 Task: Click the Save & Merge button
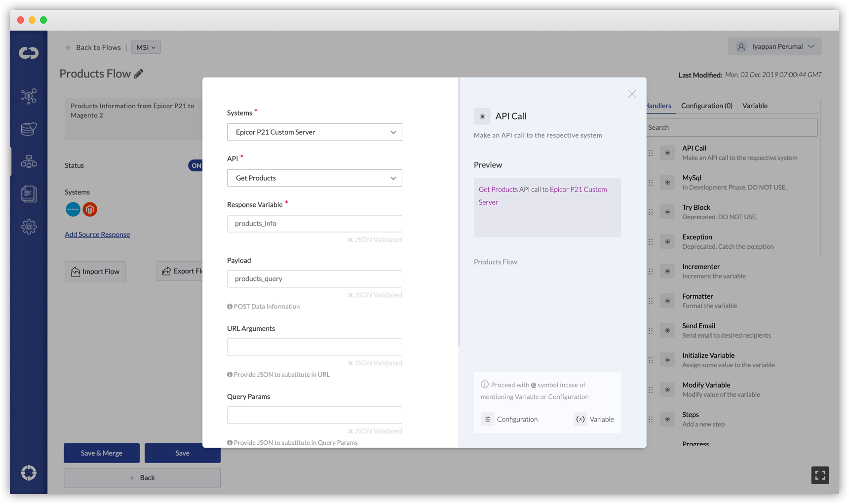pyautogui.click(x=102, y=453)
